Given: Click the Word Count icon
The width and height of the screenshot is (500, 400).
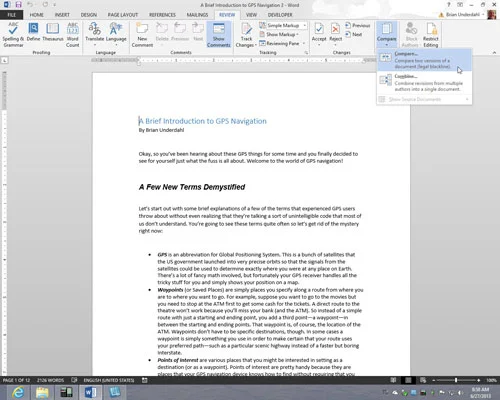Looking at the screenshot, I should click(73, 35).
